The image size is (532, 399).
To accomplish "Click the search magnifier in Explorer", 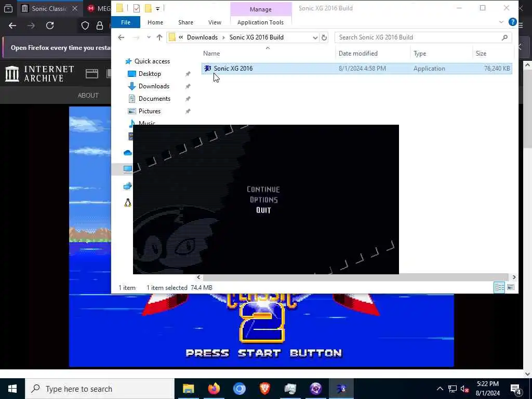I will pyautogui.click(x=504, y=37).
